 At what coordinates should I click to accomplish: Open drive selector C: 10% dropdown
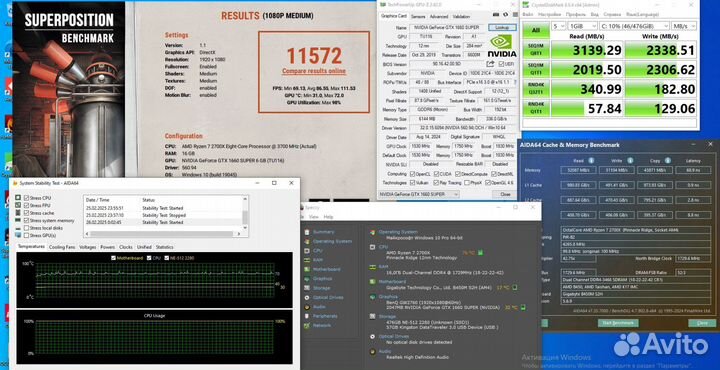634,26
